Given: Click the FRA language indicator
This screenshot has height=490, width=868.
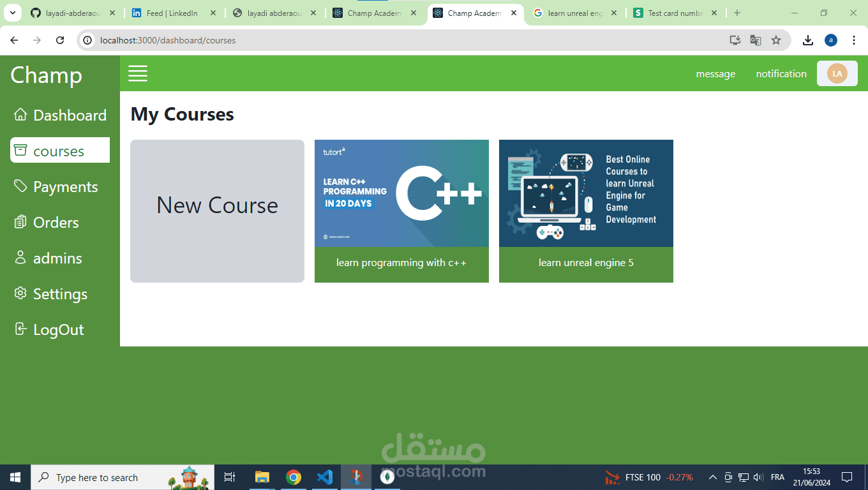Looking at the screenshot, I should [x=777, y=477].
